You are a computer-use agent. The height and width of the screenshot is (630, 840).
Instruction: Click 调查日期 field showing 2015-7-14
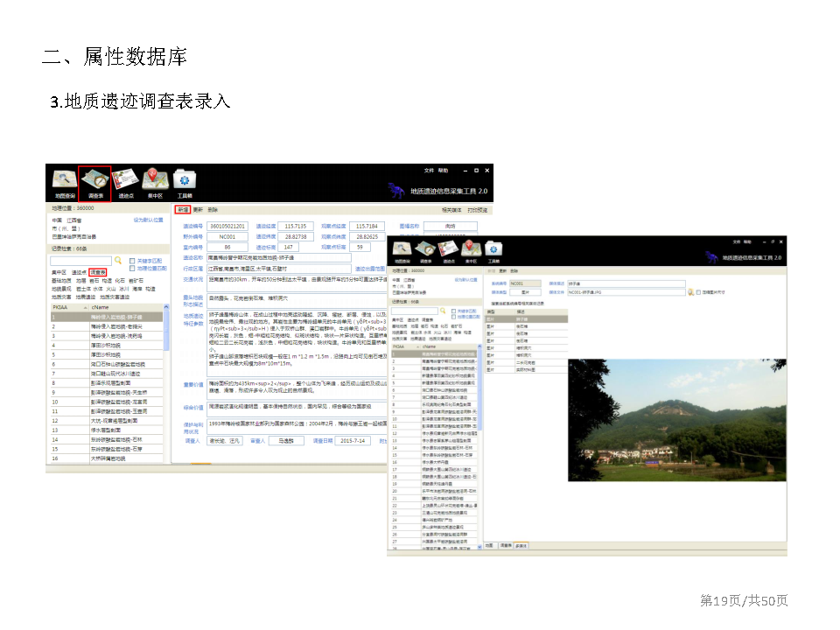353,440
